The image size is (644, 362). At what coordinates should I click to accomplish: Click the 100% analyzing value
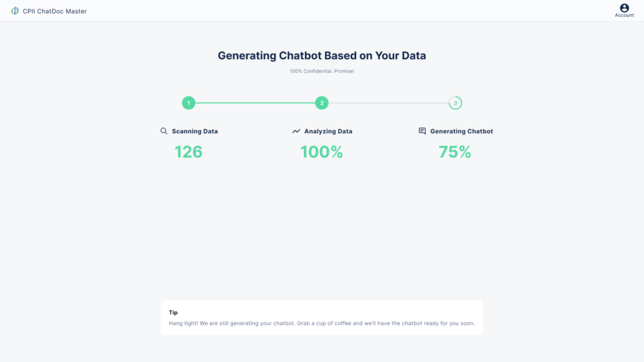[x=321, y=152]
